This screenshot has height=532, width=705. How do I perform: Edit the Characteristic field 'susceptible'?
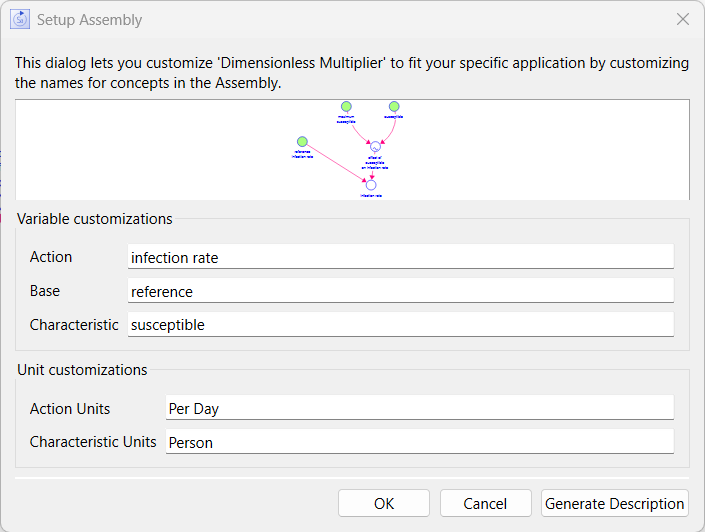tap(400, 325)
